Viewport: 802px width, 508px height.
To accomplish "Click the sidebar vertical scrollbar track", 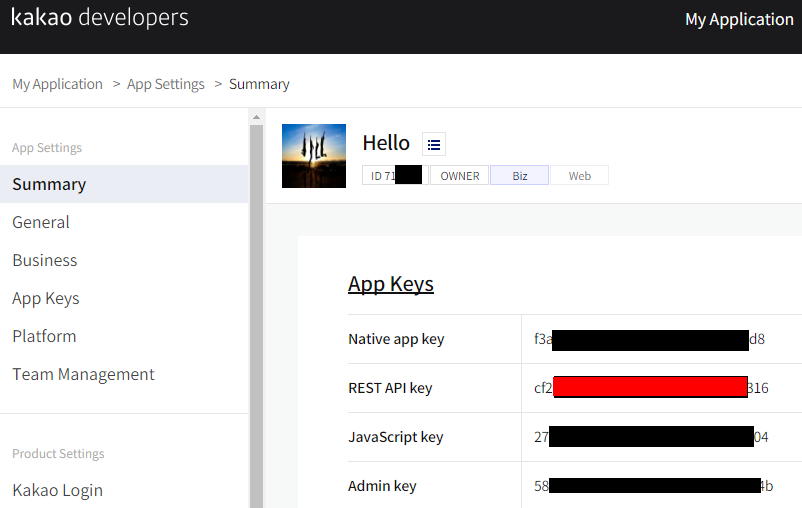I will coord(256,316).
